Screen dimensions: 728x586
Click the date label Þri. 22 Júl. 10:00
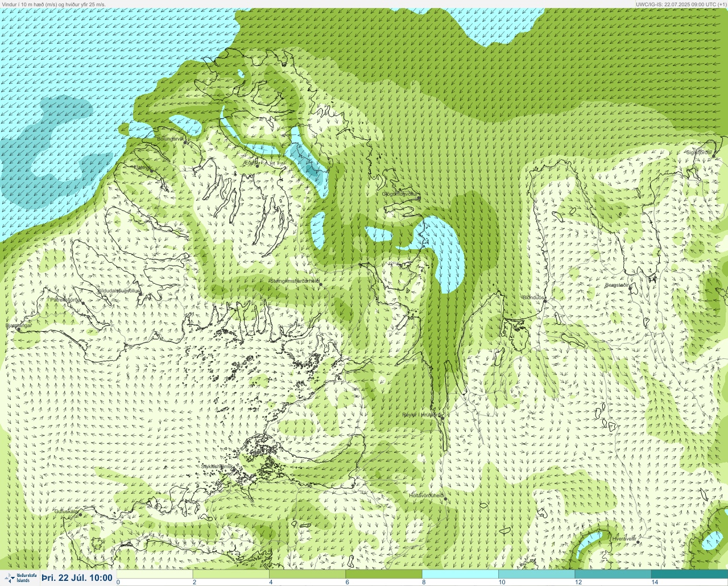click(x=77, y=578)
